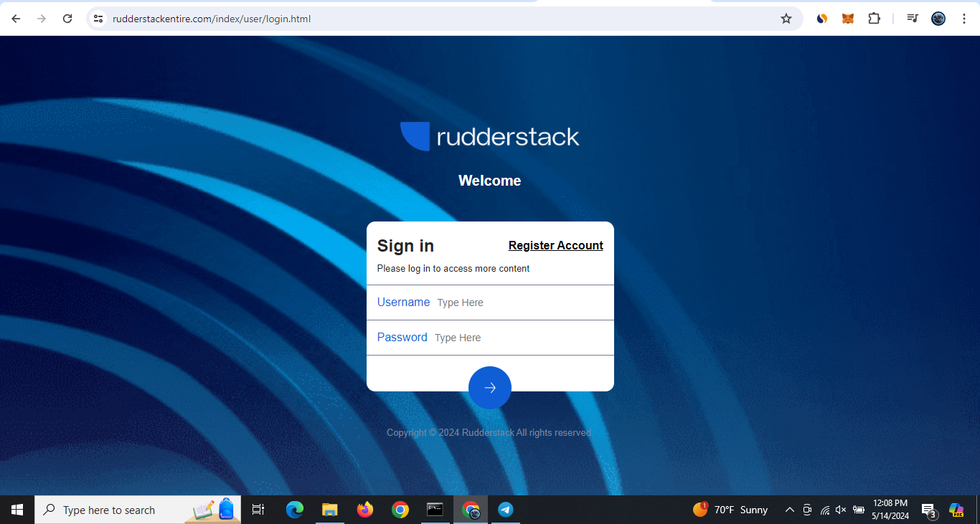Screen dimensions: 980x524
Task: Click the taskbar search box
Action: coord(138,510)
